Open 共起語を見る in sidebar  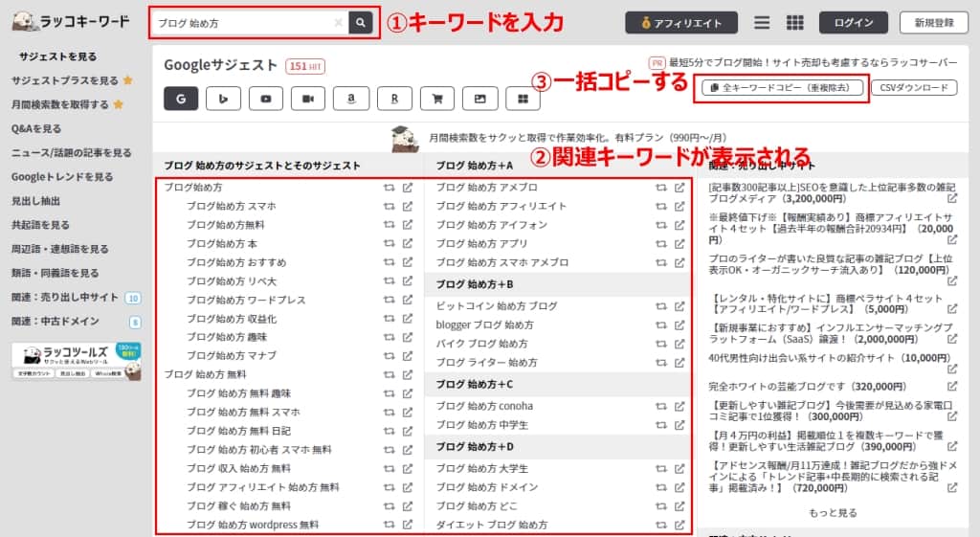click(x=40, y=225)
